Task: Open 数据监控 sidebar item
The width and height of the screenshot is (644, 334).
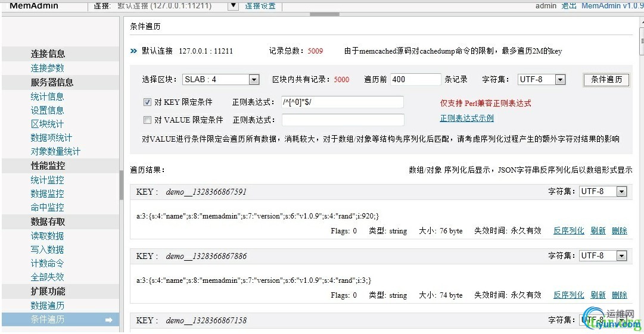Action: (x=47, y=193)
